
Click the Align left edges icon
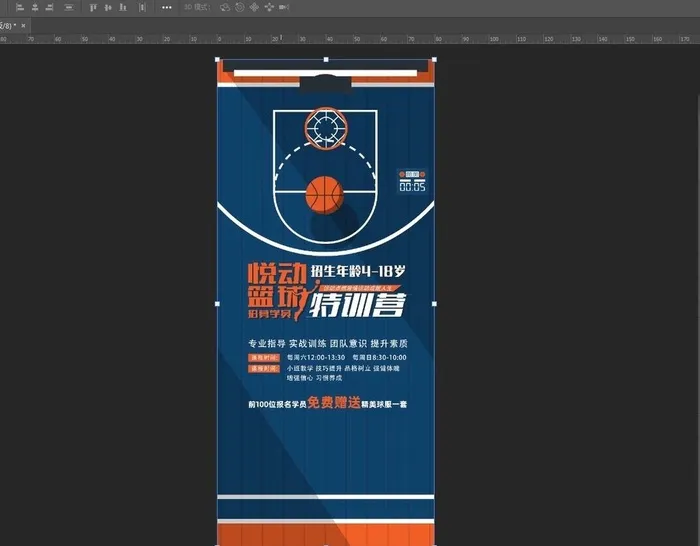[20, 7]
